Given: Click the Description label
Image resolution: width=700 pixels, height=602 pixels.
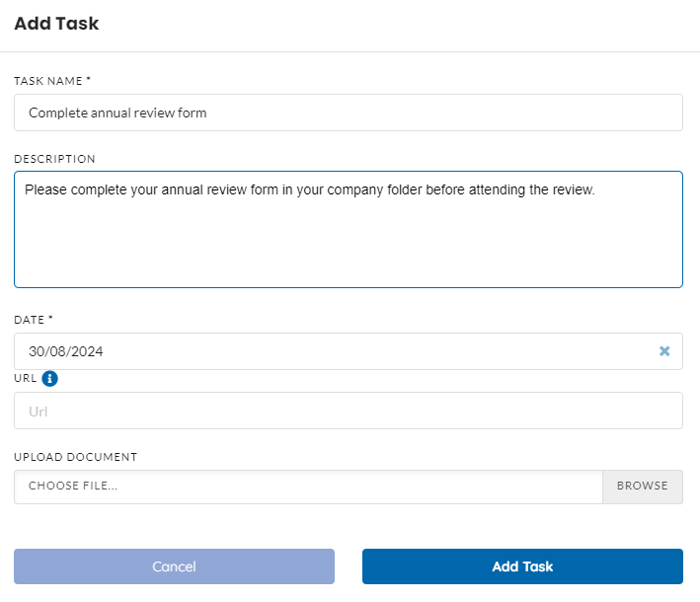Looking at the screenshot, I should 54,159.
